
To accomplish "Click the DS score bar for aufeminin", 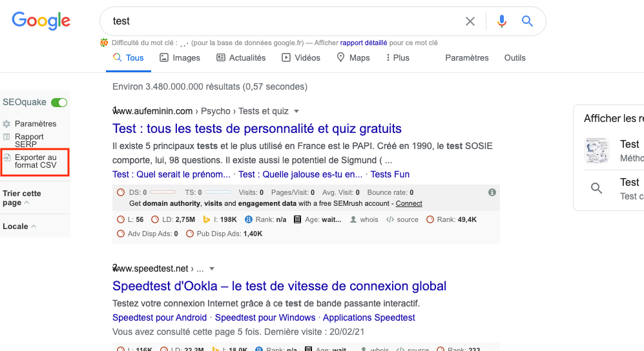I will (x=163, y=192).
